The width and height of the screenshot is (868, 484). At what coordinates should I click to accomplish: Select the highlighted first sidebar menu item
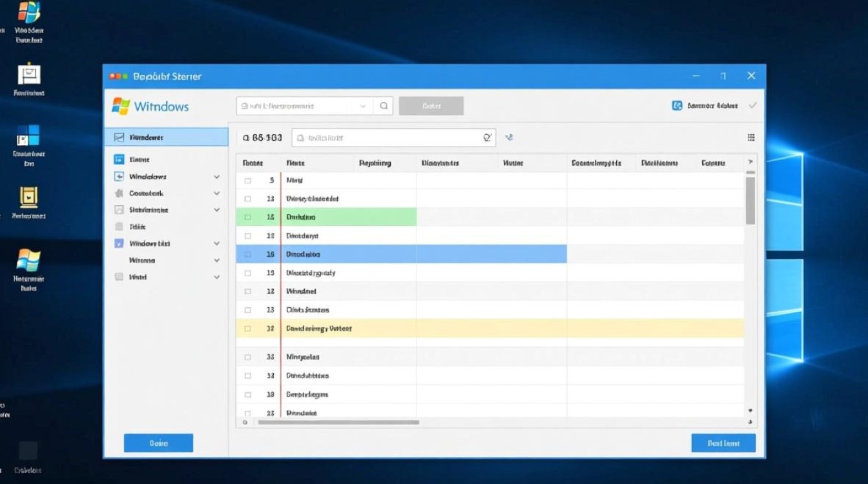click(x=166, y=137)
